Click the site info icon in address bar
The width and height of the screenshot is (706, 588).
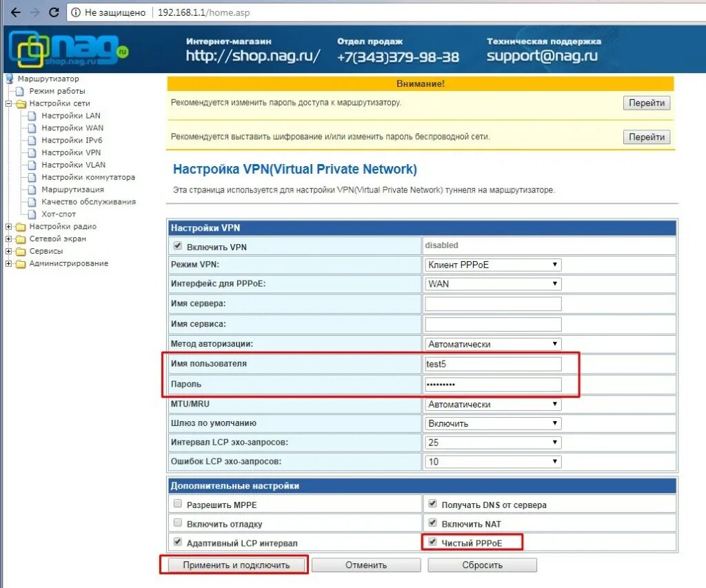coord(76,12)
